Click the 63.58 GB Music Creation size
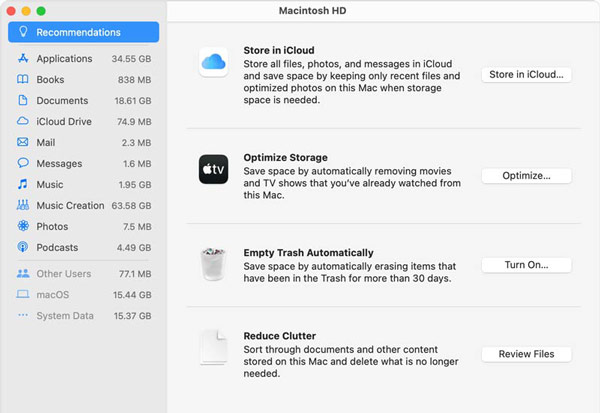The image size is (600, 413). [x=131, y=206]
